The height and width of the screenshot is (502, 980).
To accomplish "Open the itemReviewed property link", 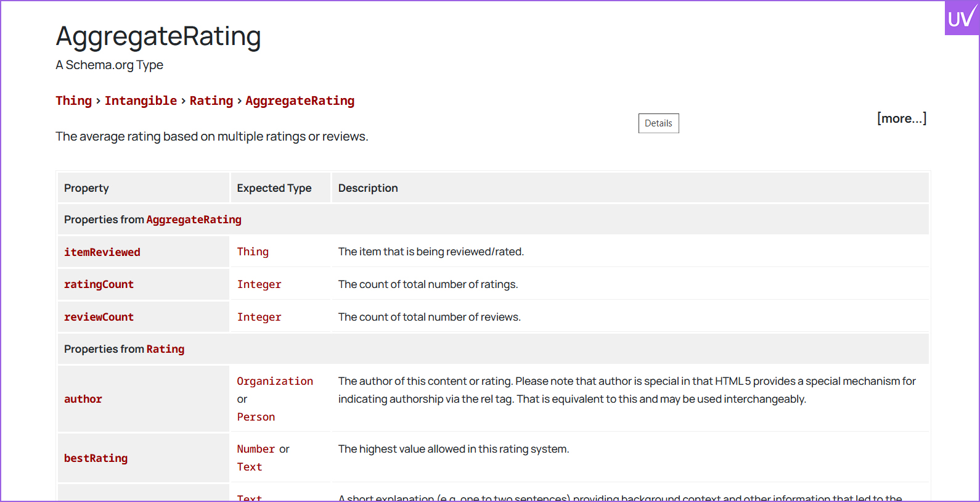I will point(102,252).
